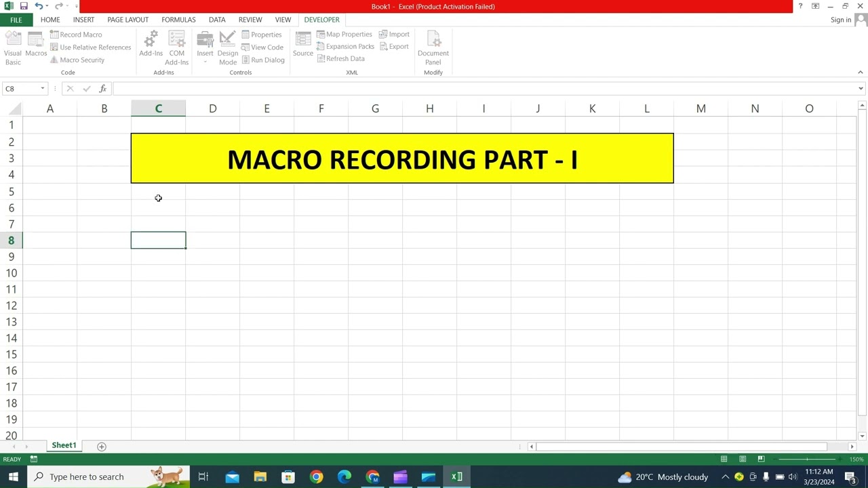Switch to Normal view
The height and width of the screenshot is (488, 868).
tap(724, 460)
